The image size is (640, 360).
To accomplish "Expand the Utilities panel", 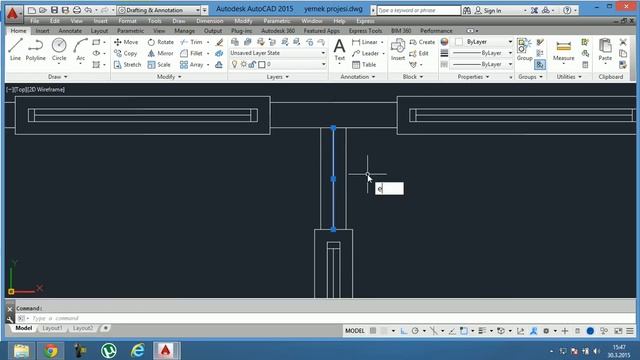I will click(x=569, y=77).
